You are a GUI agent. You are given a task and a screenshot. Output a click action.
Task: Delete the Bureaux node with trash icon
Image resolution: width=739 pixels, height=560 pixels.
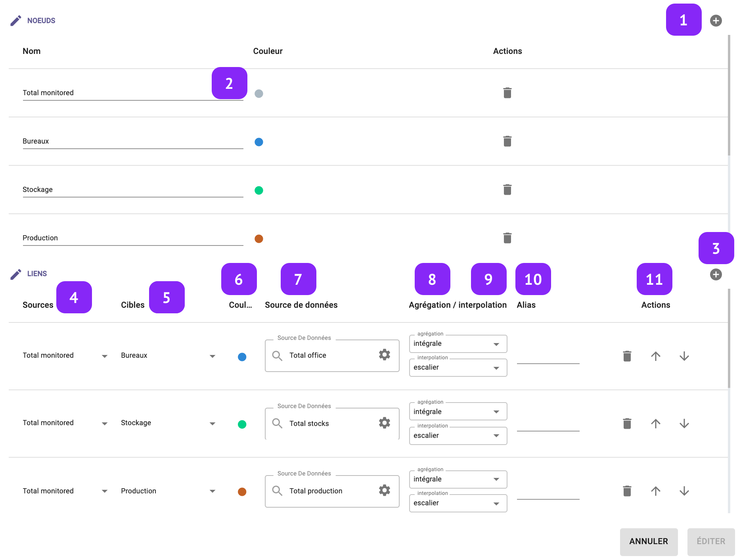[x=507, y=141]
